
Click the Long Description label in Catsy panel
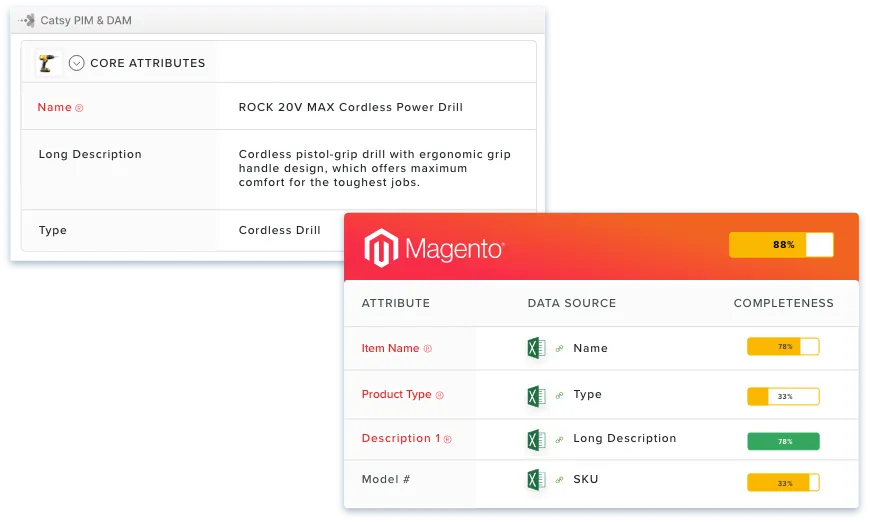click(90, 154)
